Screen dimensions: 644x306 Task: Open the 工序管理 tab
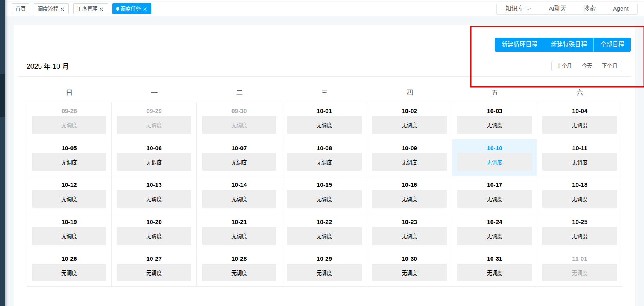click(x=87, y=9)
